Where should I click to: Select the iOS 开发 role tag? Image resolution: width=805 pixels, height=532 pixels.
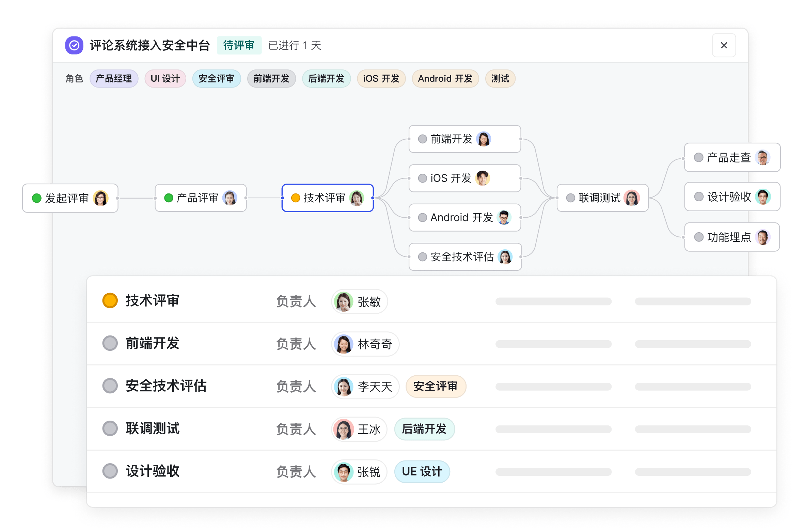pyautogui.click(x=381, y=79)
